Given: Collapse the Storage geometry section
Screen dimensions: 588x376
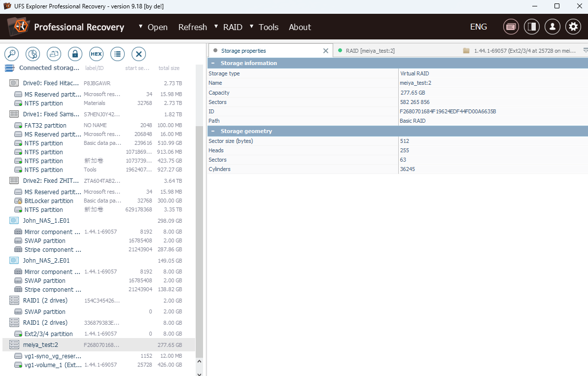Looking at the screenshot, I should pyautogui.click(x=213, y=131).
